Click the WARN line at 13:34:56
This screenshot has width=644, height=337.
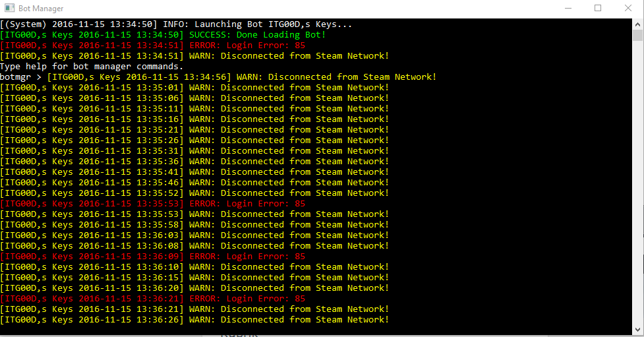[x=241, y=77]
